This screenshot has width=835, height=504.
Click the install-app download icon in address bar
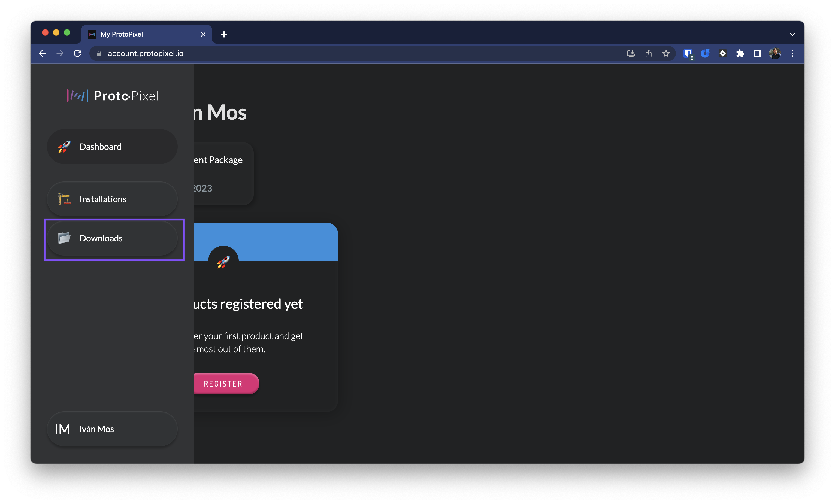(x=631, y=53)
